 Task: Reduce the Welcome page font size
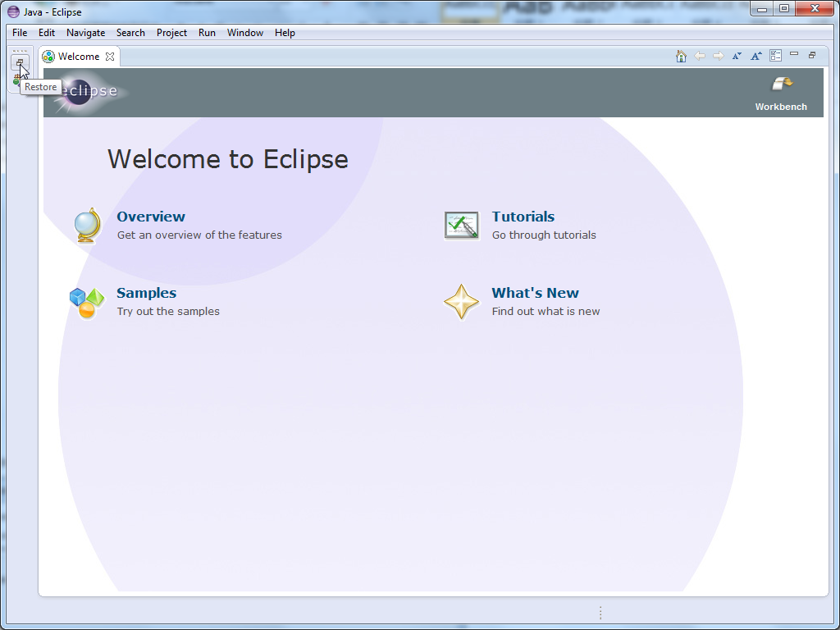(x=737, y=56)
